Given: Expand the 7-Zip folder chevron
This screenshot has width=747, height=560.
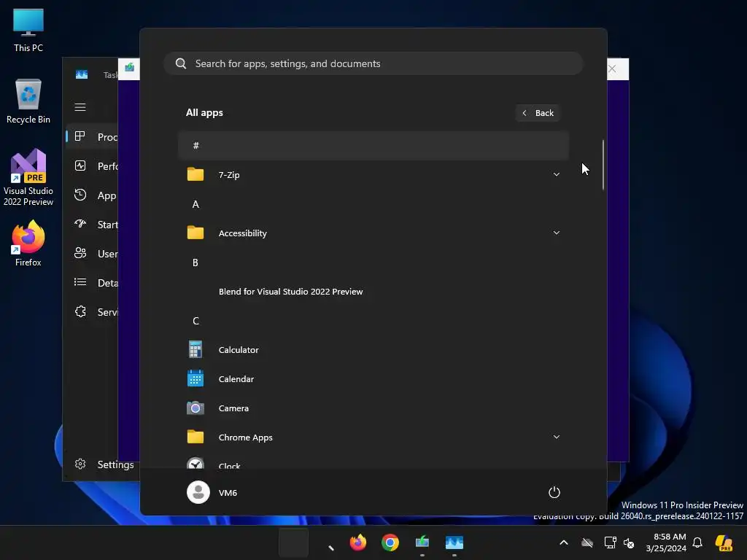Looking at the screenshot, I should pyautogui.click(x=556, y=174).
